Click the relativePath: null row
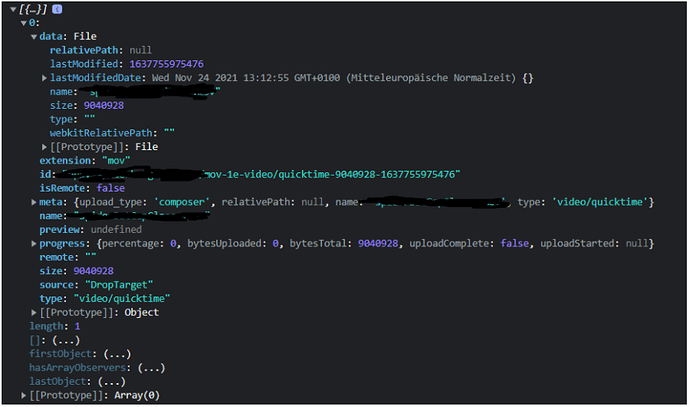The height and width of the screenshot is (407, 690). coord(101,50)
